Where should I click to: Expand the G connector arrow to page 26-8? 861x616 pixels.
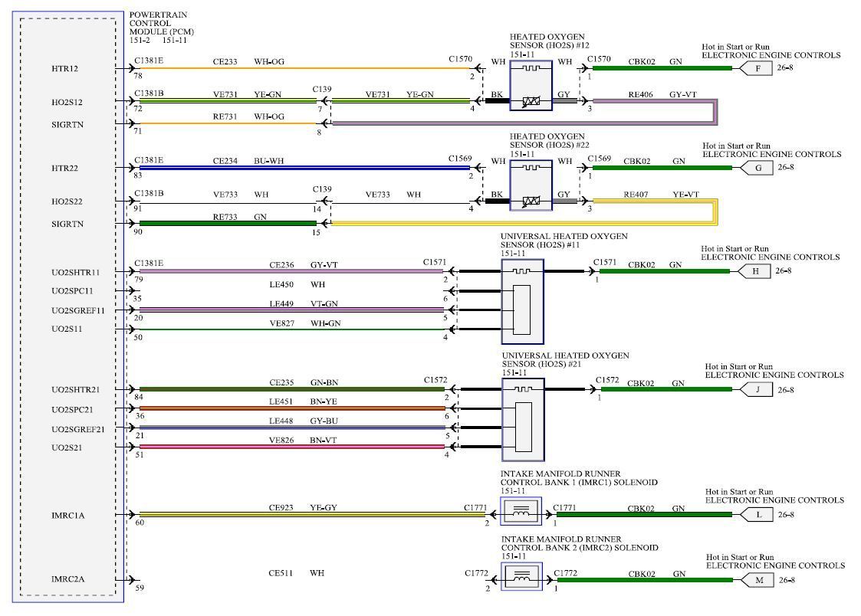coord(757,168)
